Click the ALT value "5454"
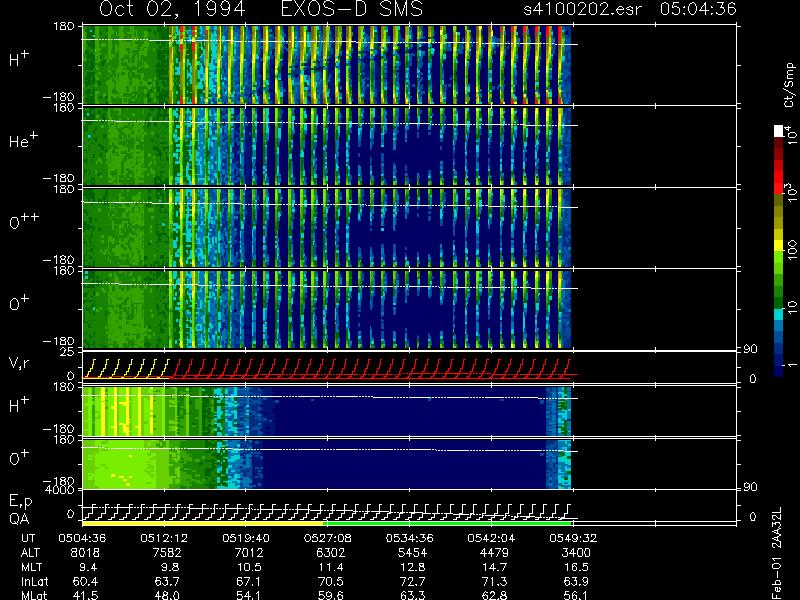Image resolution: width=800 pixels, height=600 pixels. [x=412, y=553]
